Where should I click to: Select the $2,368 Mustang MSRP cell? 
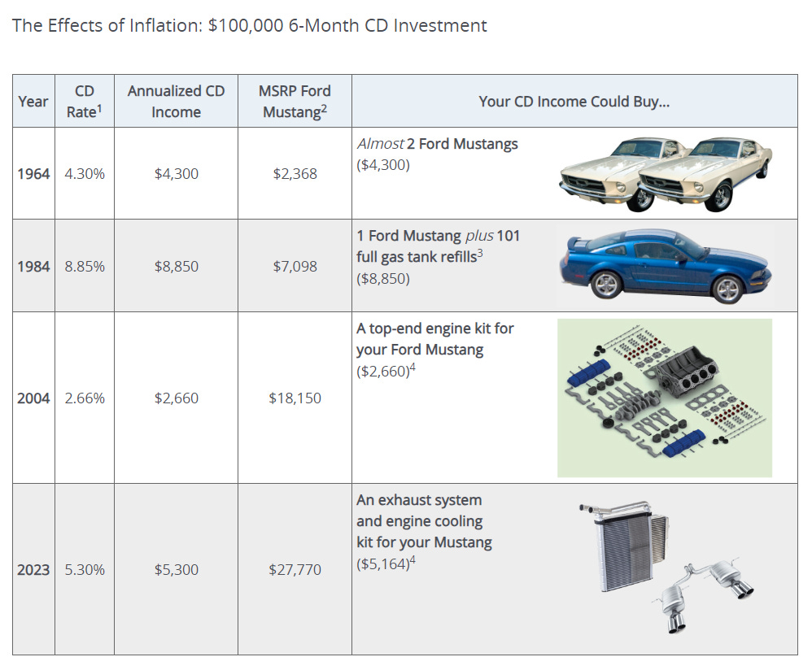click(x=295, y=174)
